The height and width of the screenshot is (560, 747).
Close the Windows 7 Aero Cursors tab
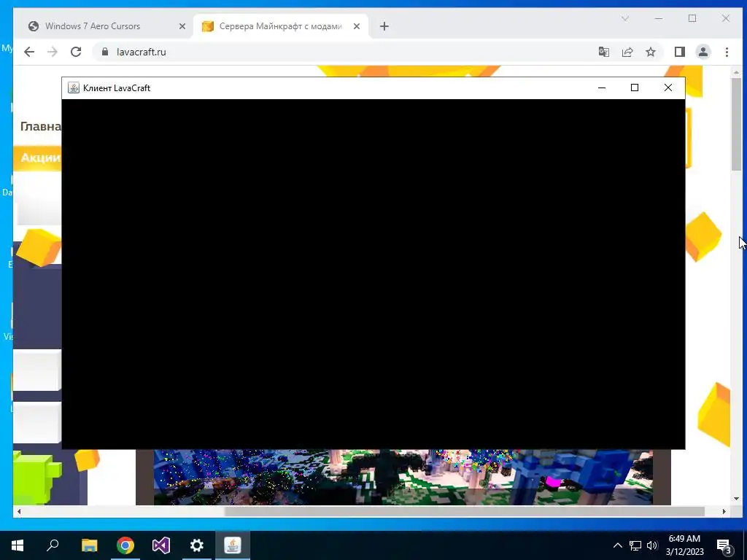[182, 26]
